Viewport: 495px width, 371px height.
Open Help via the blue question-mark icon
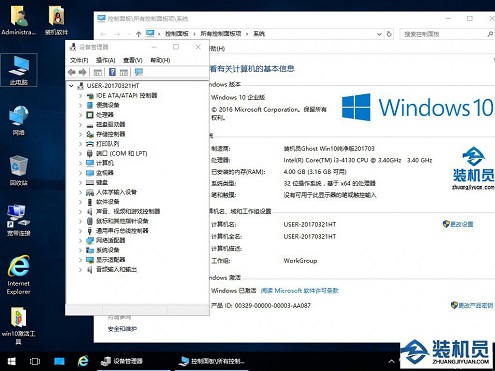113,72
